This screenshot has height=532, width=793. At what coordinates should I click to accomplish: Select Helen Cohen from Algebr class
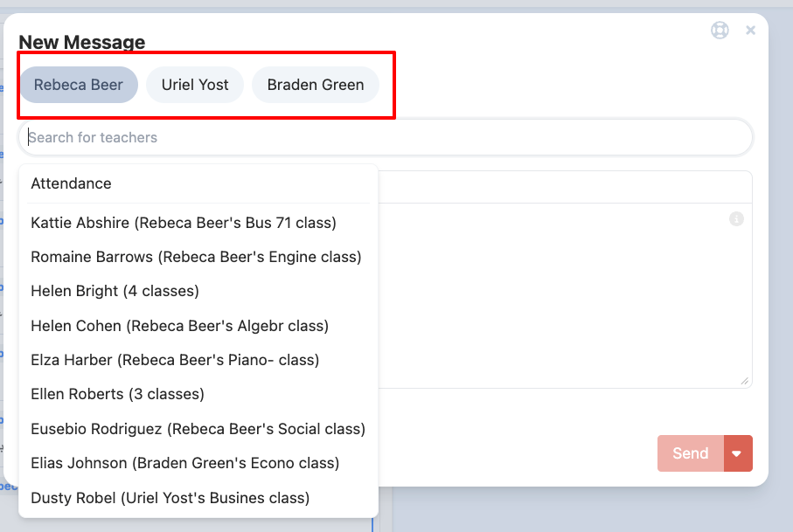click(179, 326)
